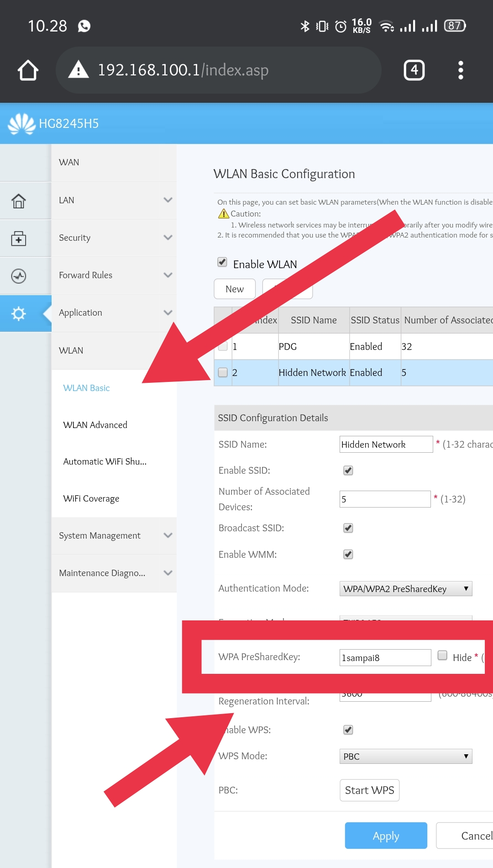Tap the vibrate mode status icon
This screenshot has height=868, width=493.
[322, 26]
